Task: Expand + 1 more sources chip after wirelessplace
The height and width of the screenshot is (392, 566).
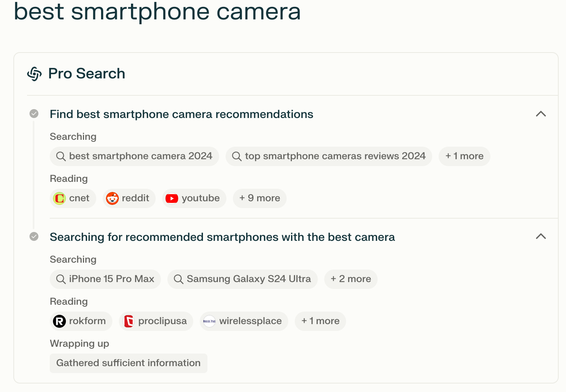Action: (x=320, y=321)
